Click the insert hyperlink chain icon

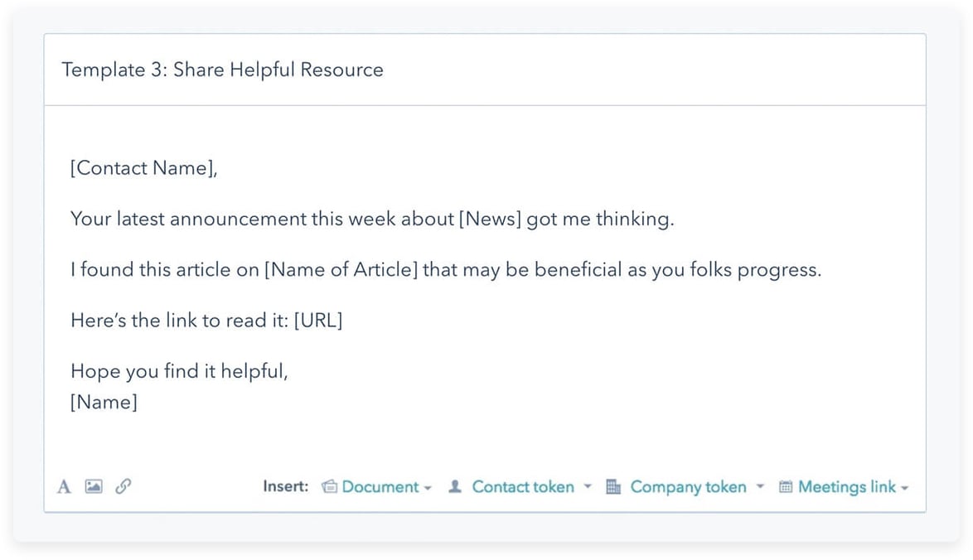[x=123, y=487]
